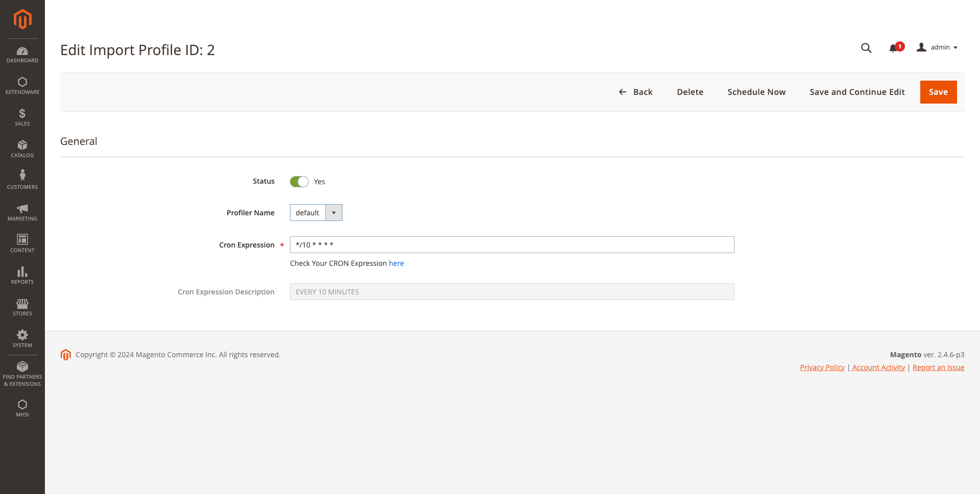Screen dimensions: 980x494
Task: Go Back to the profiles list
Action: coord(635,92)
